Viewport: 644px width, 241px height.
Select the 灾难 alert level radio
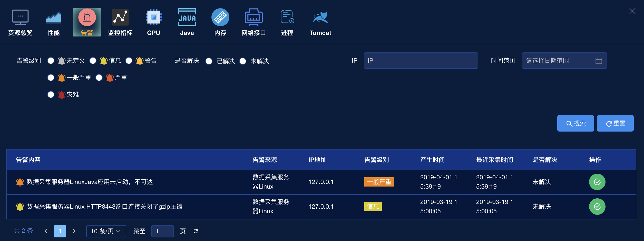coord(51,95)
